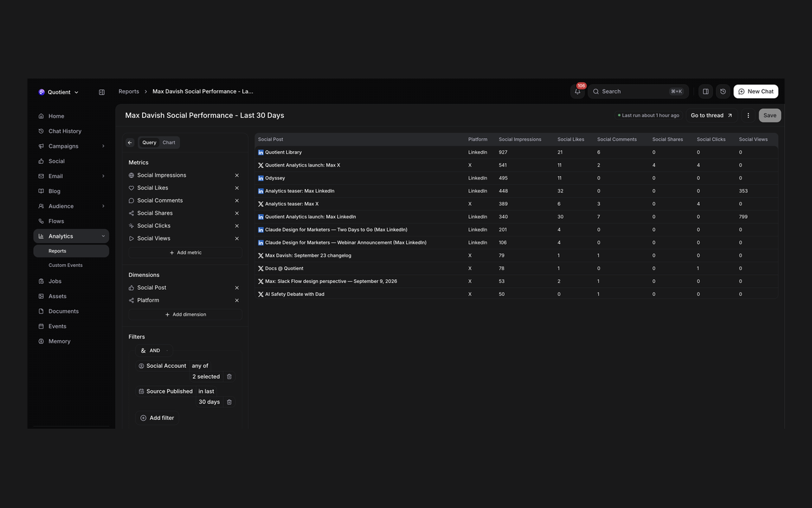Click Add metric
812x508 pixels.
click(x=185, y=253)
